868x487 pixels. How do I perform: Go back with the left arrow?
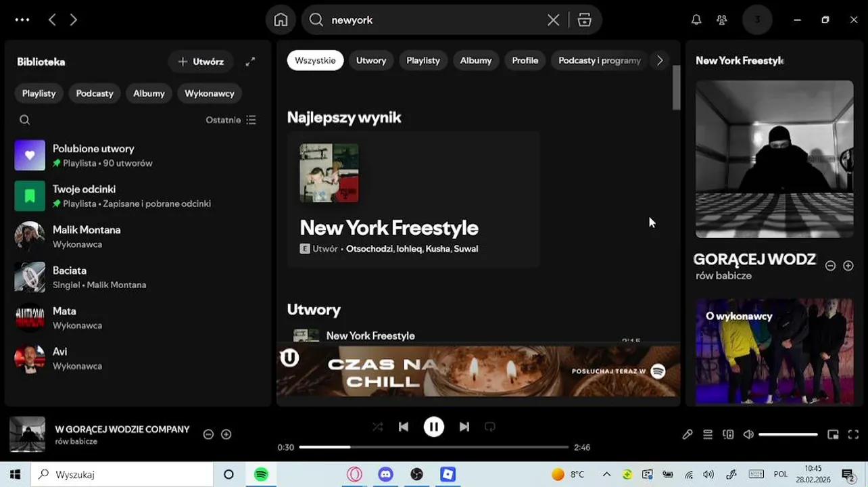tap(52, 20)
